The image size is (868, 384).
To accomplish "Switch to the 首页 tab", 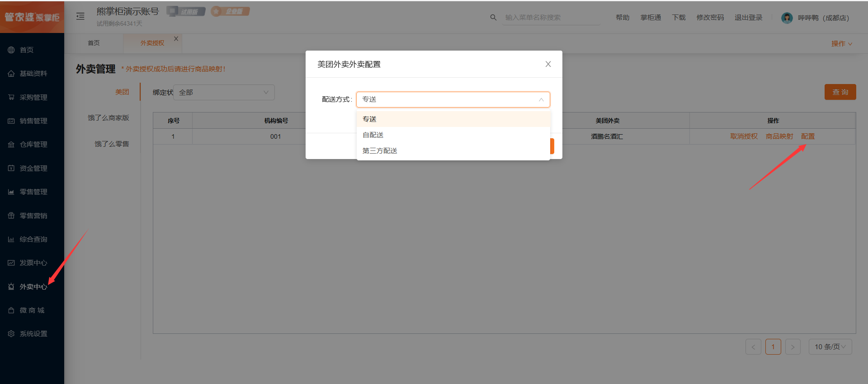I will (x=94, y=43).
